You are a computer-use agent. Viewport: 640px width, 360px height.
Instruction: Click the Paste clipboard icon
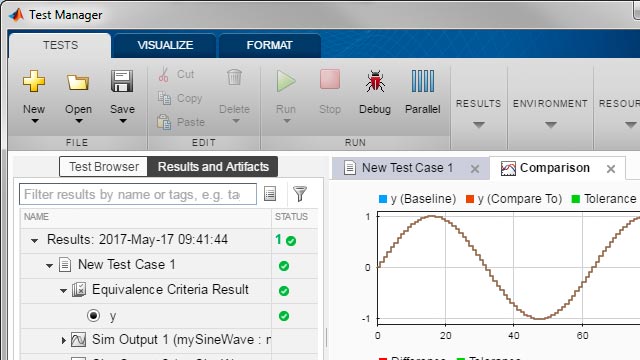tap(164, 122)
